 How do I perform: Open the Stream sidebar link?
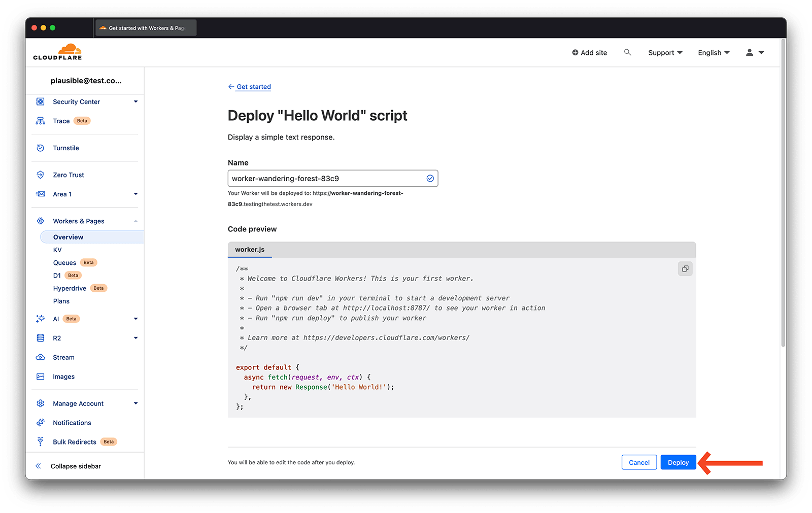click(63, 357)
